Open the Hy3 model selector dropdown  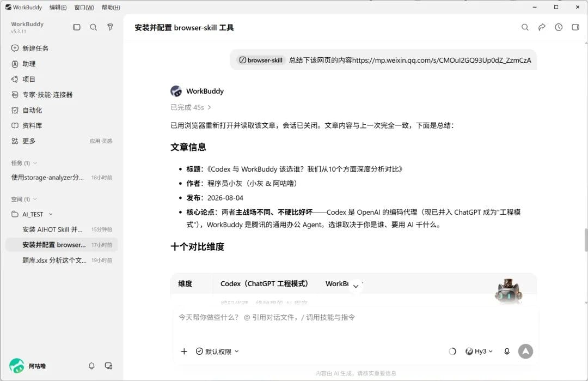479,352
